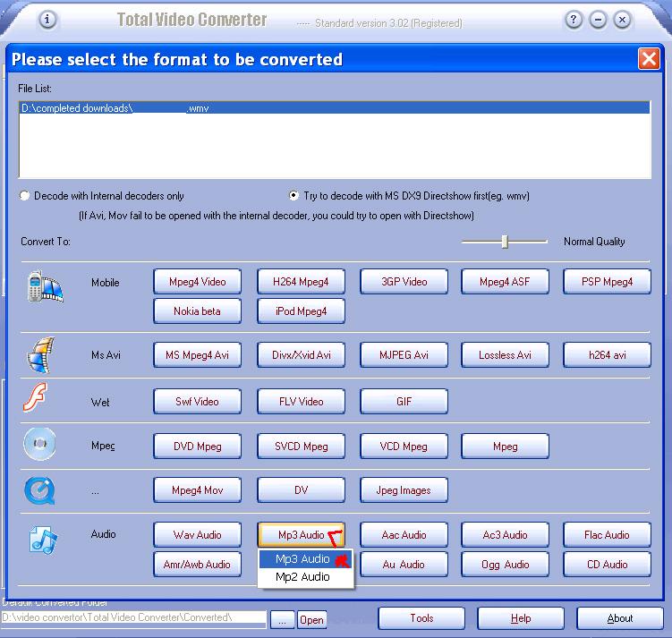The image size is (672, 638).
Task: Click the Nokia beta button
Action: [x=197, y=311]
